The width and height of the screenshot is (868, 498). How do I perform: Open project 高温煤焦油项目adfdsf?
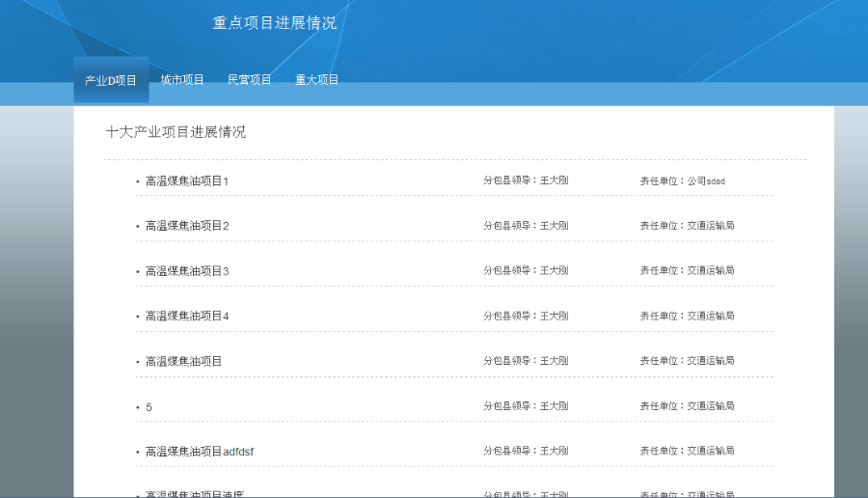(200, 452)
